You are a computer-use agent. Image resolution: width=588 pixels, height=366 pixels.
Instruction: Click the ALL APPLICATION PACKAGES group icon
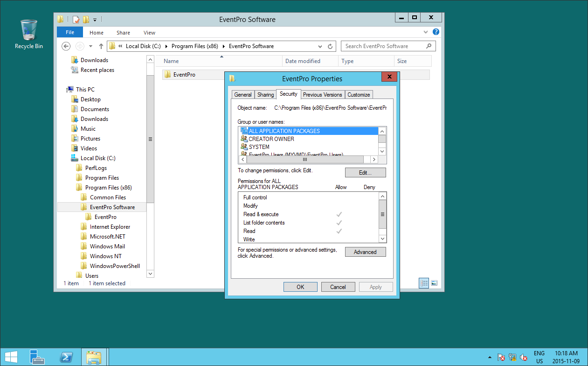pos(244,131)
